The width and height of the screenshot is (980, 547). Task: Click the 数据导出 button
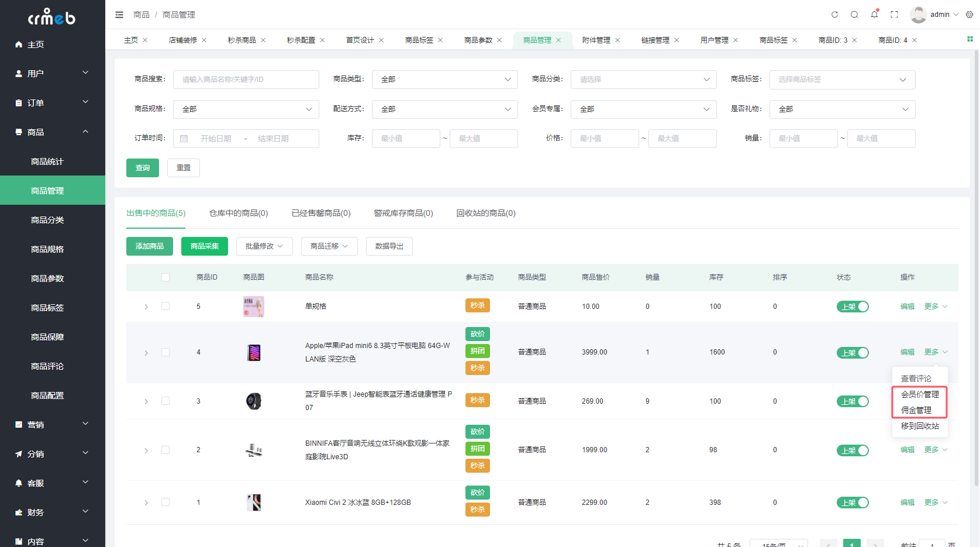389,246
